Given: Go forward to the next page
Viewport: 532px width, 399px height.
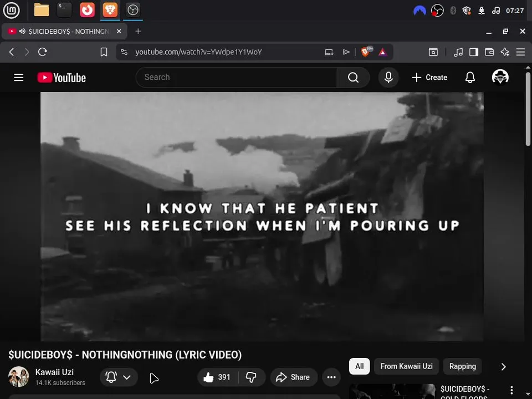Looking at the screenshot, I should [x=27, y=52].
